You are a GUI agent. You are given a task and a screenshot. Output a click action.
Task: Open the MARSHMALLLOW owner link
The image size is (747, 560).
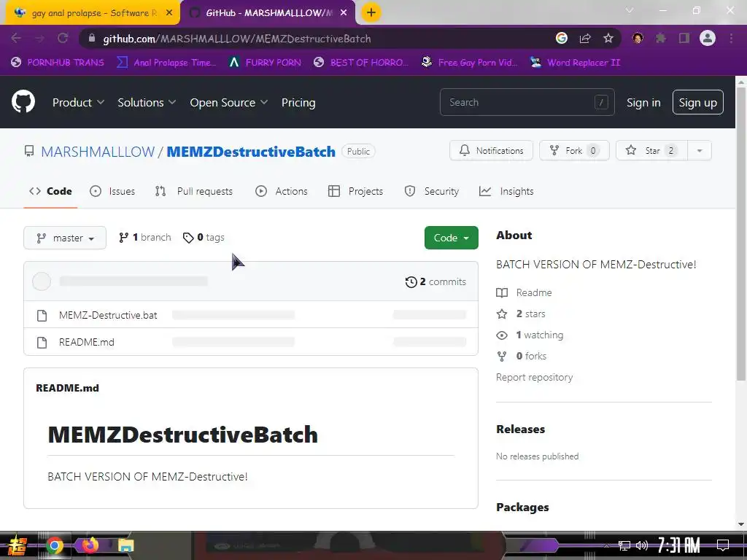click(98, 152)
